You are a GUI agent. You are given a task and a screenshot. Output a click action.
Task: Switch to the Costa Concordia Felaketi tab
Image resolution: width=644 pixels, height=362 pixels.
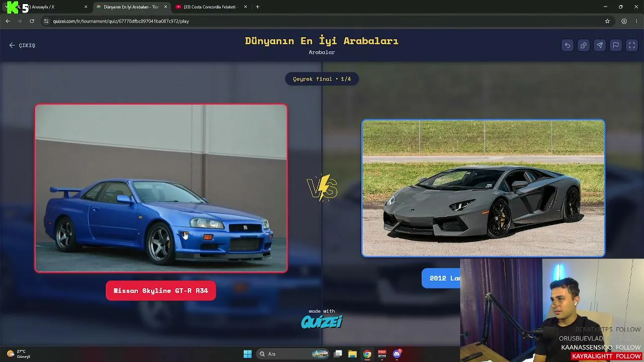pyautogui.click(x=211, y=7)
